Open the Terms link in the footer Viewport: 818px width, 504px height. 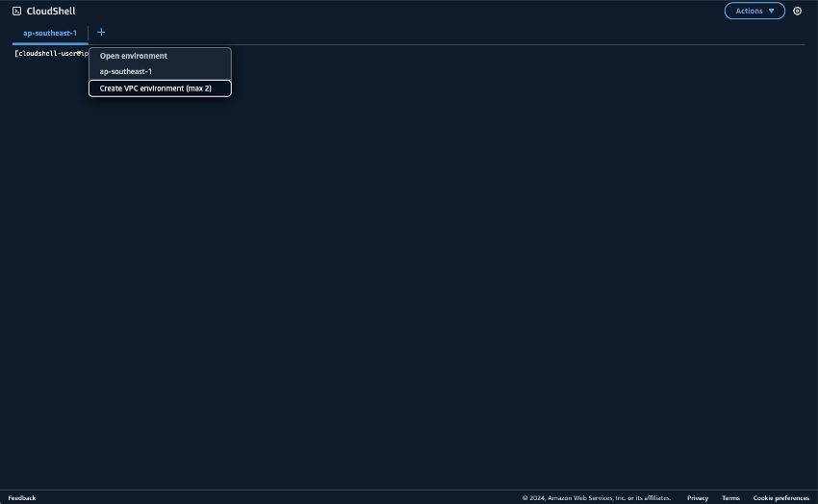(x=730, y=498)
